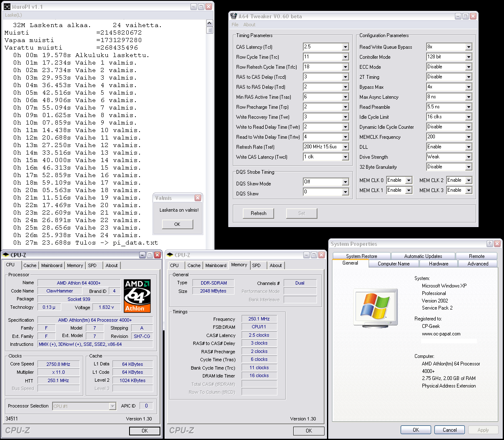Open Cache tab in CPU-Z processor window
Viewport: 504px width, 440px height.
(30, 265)
